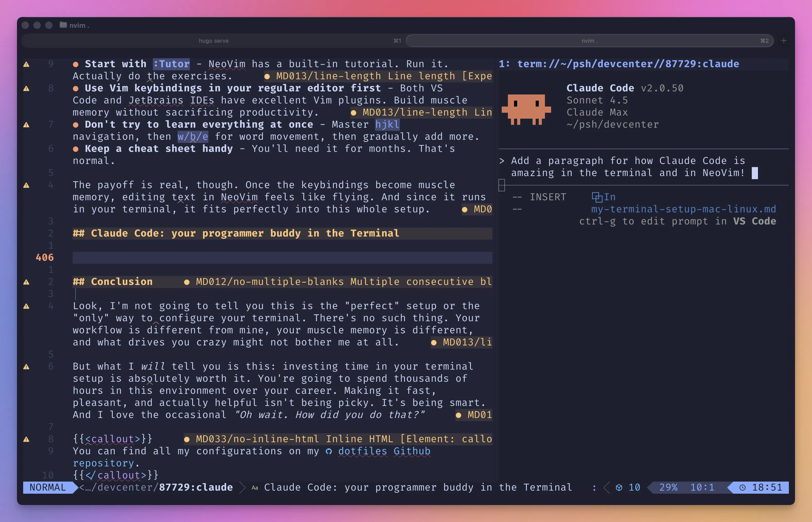Click the NORMAL mode indicator
This screenshot has width=812, height=522.
[48, 488]
